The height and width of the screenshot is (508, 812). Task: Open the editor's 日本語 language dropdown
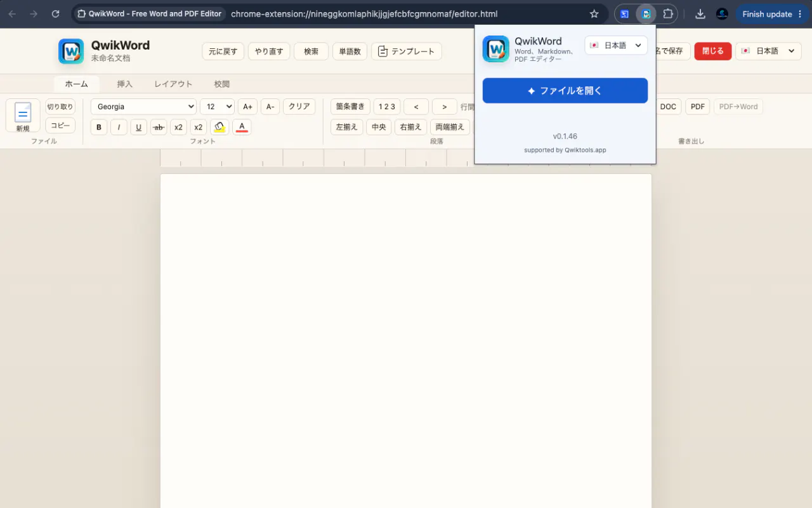click(768, 51)
